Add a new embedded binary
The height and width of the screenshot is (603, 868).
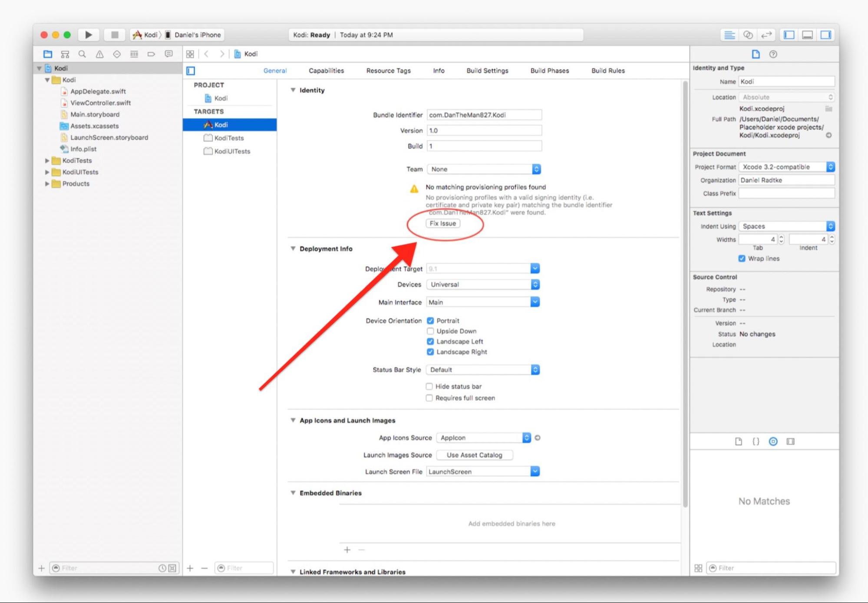(x=347, y=550)
